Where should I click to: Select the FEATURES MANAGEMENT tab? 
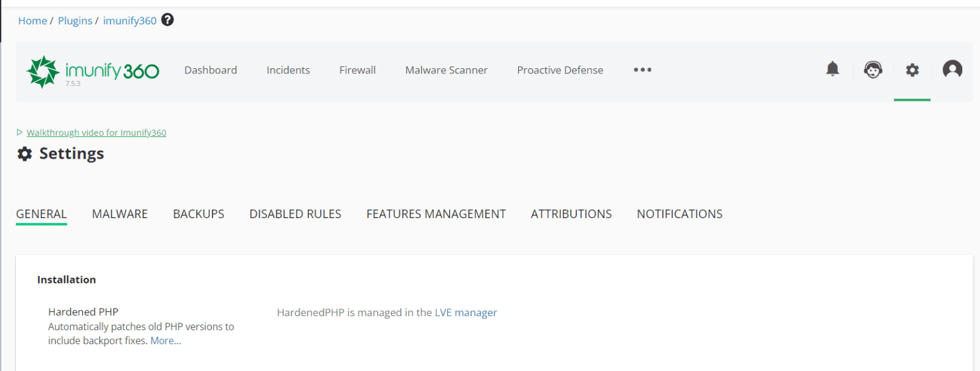coord(436,214)
